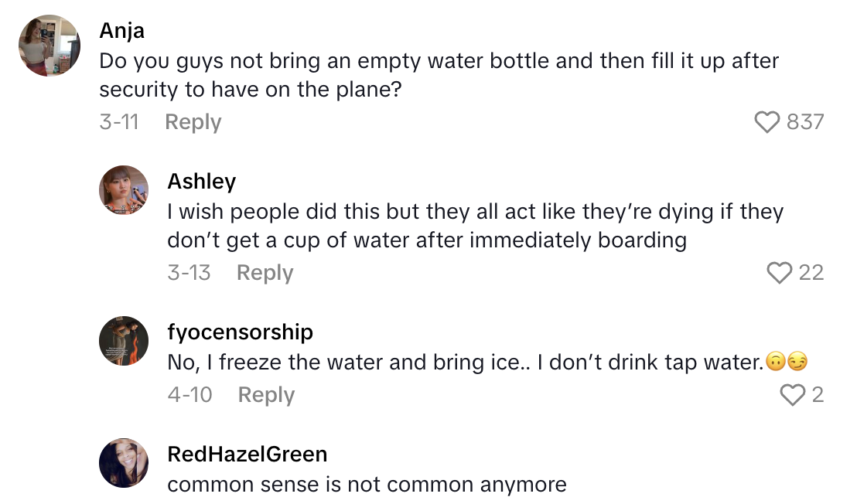Open the Anja username link
The width and height of the screenshot is (857, 504).
pyautogui.click(x=122, y=31)
